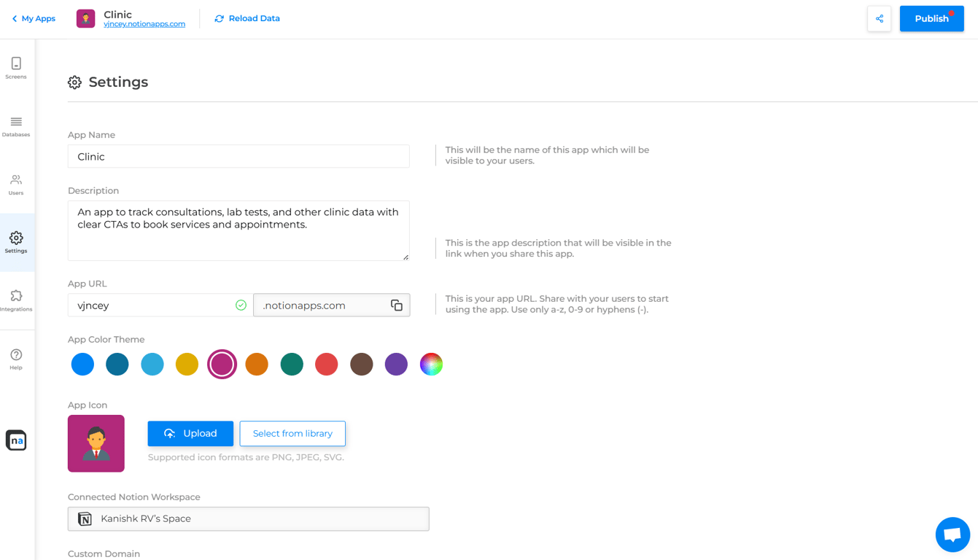Select the Settings sidebar item
Screen dimensions: 978x560
16,243
